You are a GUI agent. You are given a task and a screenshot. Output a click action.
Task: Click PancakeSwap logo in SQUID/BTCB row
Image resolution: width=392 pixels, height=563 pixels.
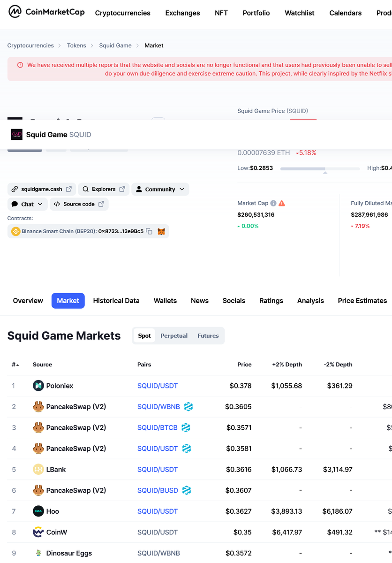click(38, 427)
